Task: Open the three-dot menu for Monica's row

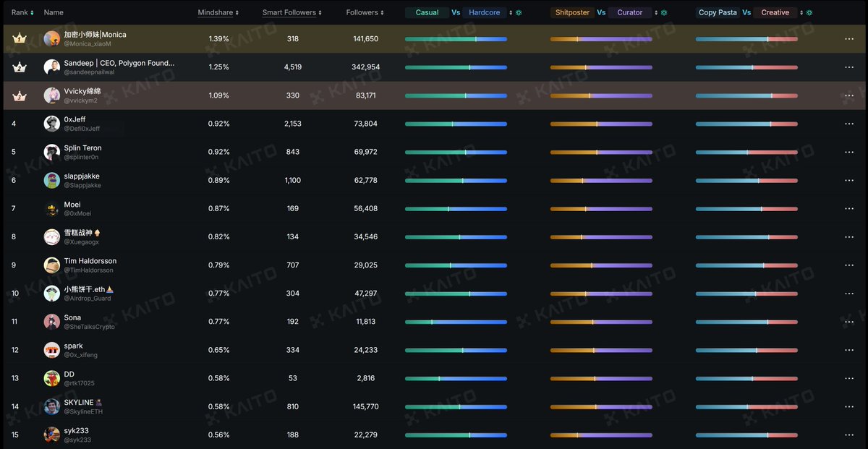Action: tap(849, 39)
